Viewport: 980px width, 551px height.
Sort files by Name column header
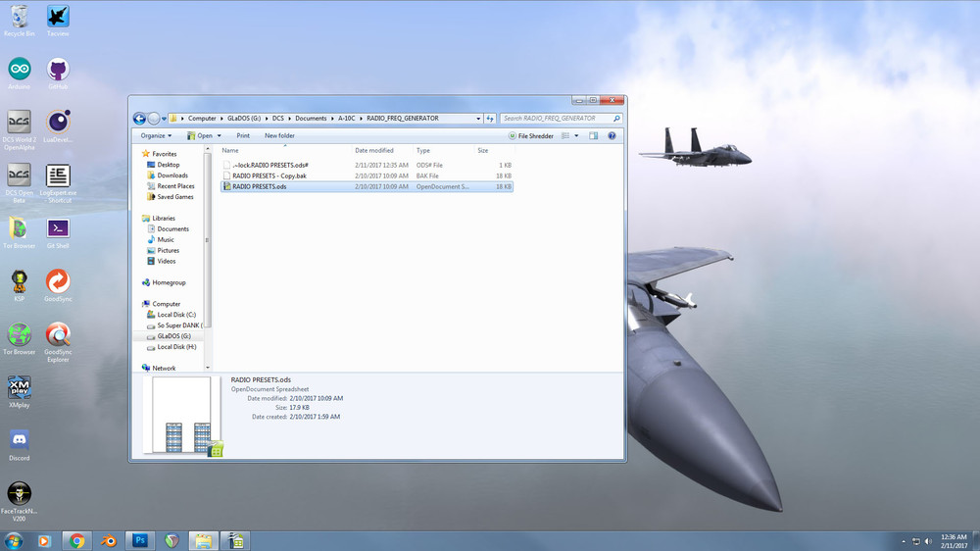[x=285, y=151]
